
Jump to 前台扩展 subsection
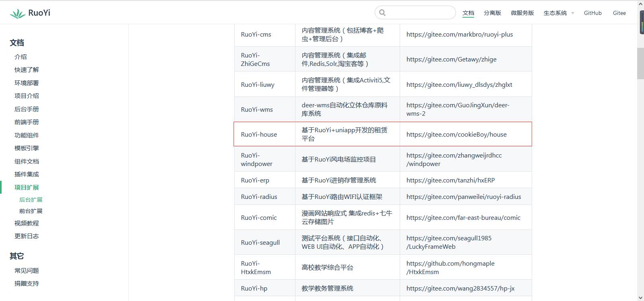tap(31, 211)
